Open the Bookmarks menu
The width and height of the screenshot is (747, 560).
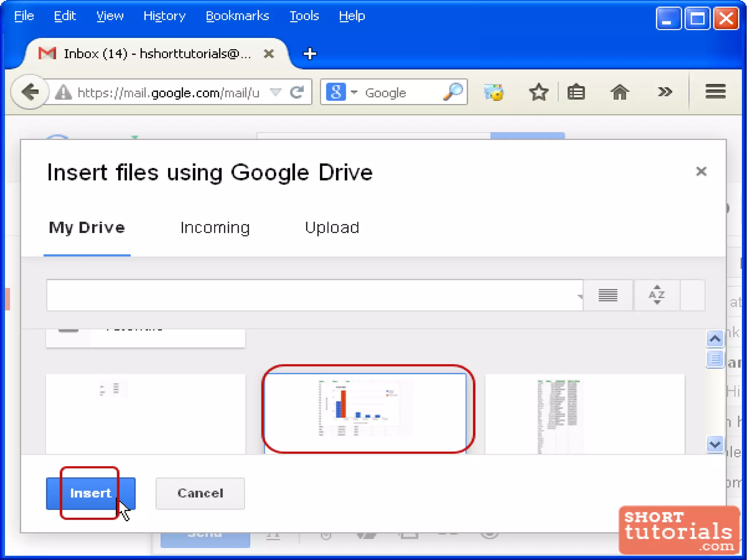click(x=237, y=16)
